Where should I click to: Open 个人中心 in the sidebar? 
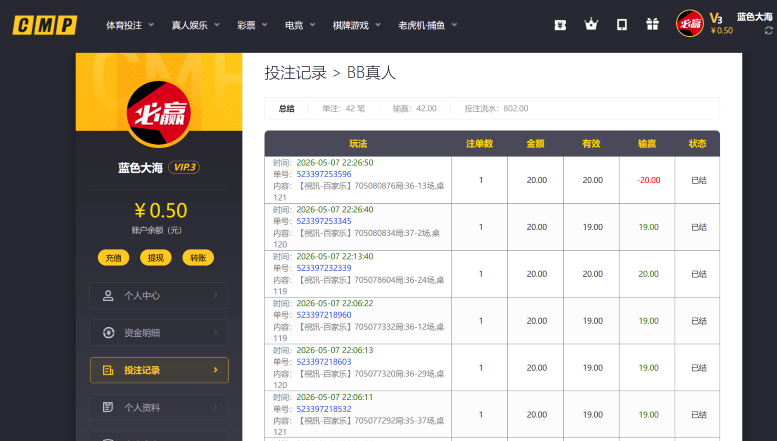tap(159, 296)
